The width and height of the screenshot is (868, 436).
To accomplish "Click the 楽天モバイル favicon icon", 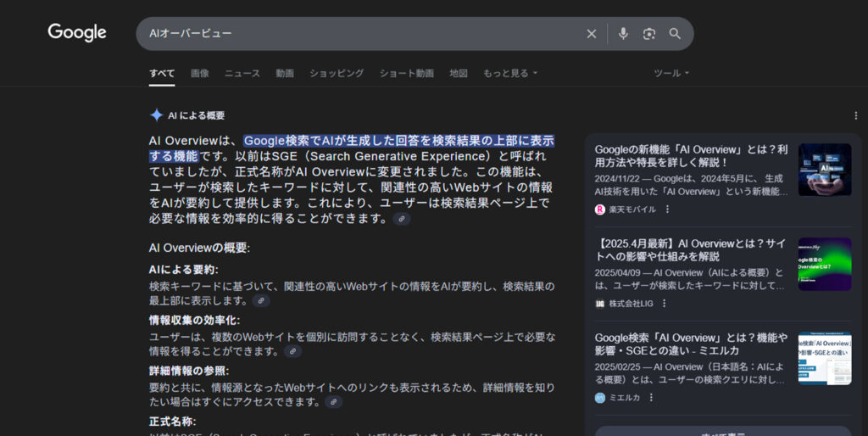I will point(600,210).
